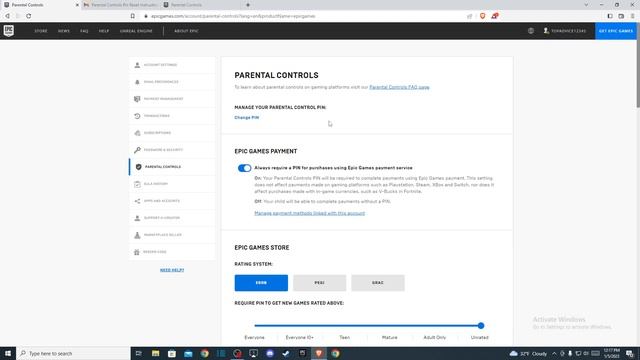The height and width of the screenshot is (360, 640).
Task: Click the rating slider handle at Unrated
Action: coord(481,326)
